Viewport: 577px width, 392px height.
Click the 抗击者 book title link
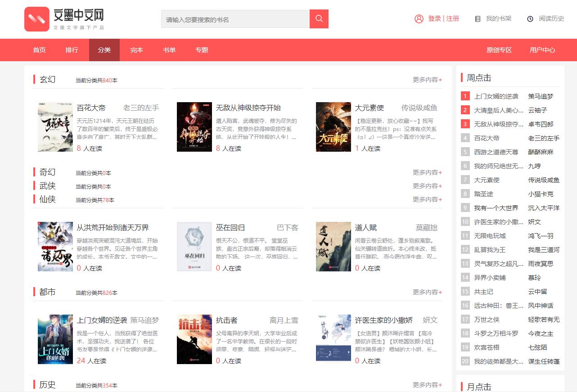coord(227,320)
